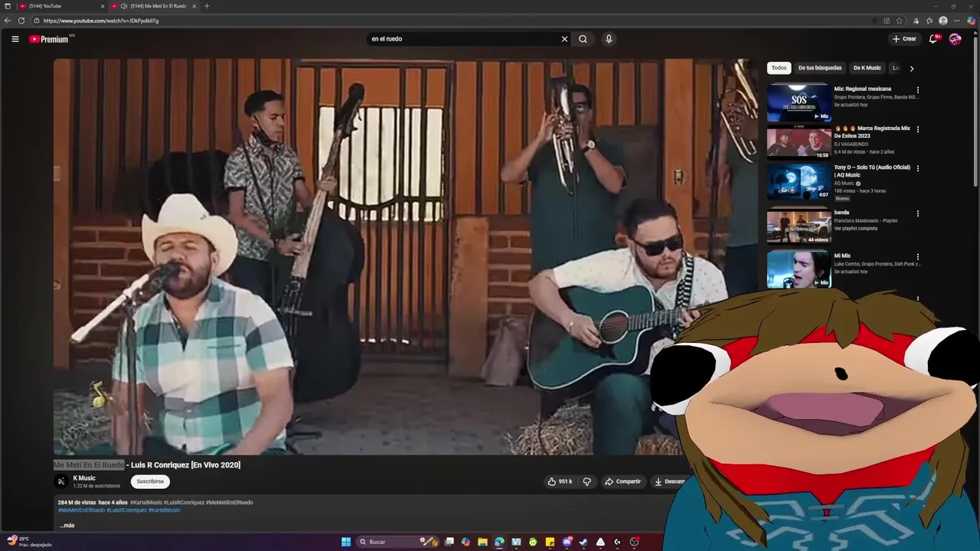Like the video with 951 k likes
This screenshot has height=551, width=980.
click(560, 481)
